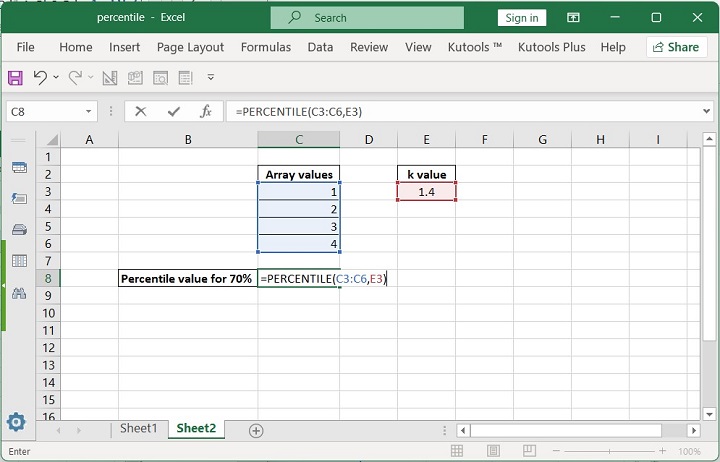
Task: Click the zoom slider in status bar
Action: point(609,451)
